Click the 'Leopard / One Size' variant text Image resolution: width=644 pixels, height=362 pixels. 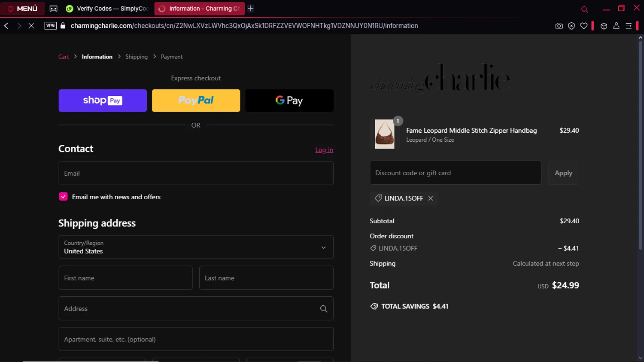coord(430,140)
